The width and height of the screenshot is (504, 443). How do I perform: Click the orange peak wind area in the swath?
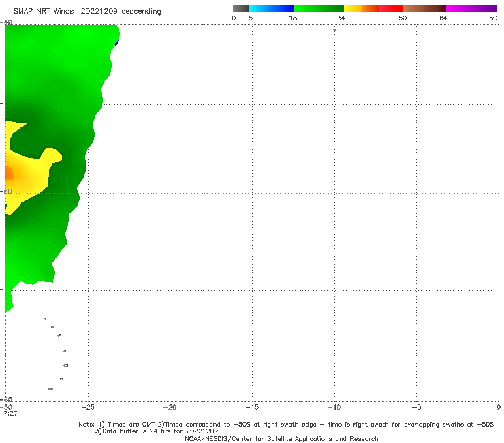pos(10,174)
